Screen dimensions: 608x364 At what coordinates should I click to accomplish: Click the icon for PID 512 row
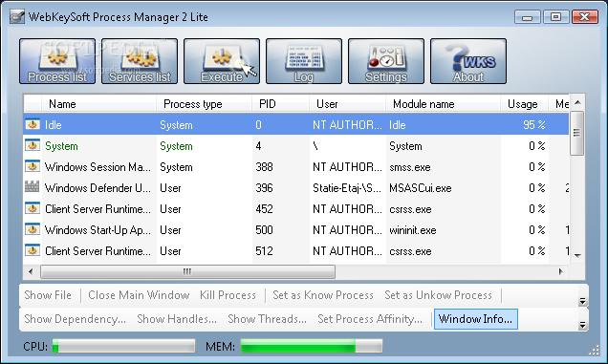click(33, 250)
